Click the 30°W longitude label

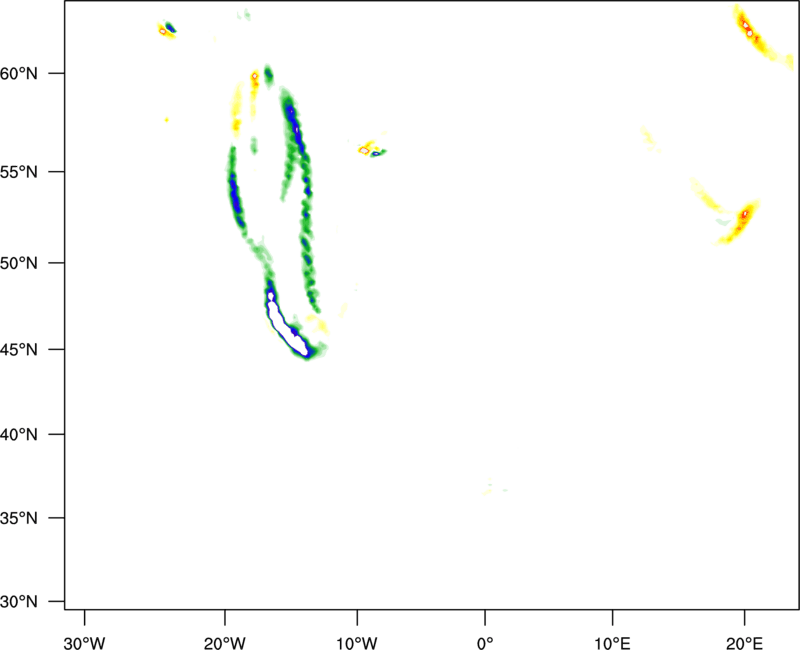(x=84, y=643)
